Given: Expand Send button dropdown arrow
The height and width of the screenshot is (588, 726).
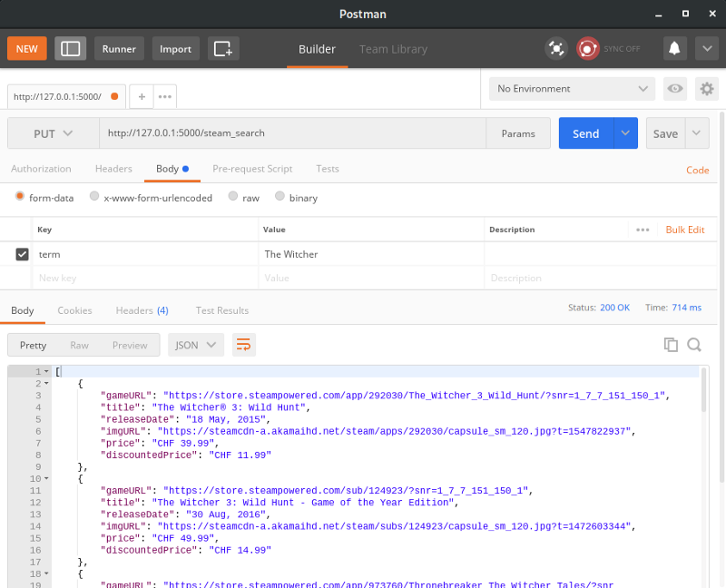Looking at the screenshot, I should coord(625,133).
